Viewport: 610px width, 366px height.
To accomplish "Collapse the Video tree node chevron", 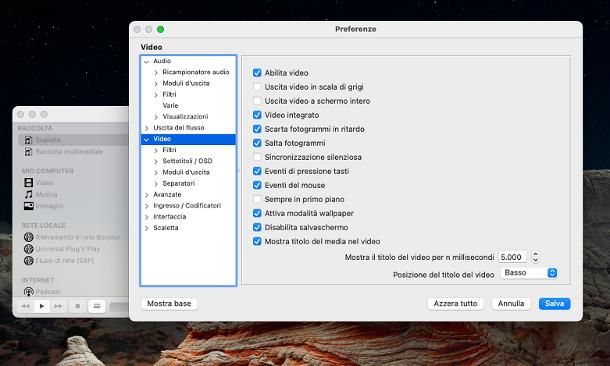I will [x=146, y=139].
